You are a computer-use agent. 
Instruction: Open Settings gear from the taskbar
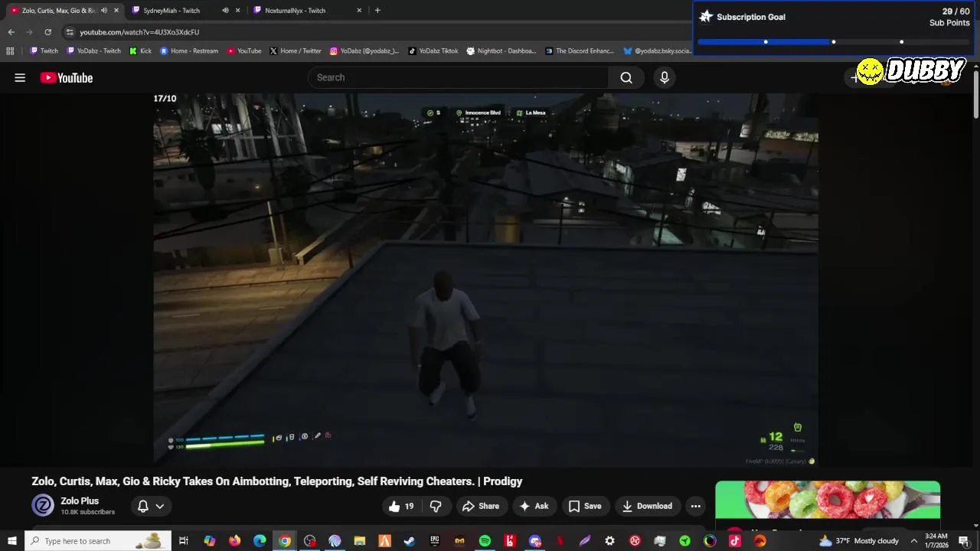coord(609,541)
